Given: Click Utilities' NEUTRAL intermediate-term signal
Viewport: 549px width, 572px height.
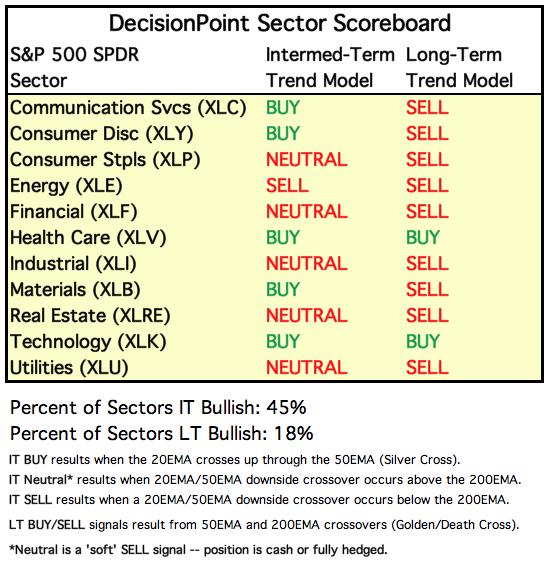Looking at the screenshot, I should [x=306, y=368].
